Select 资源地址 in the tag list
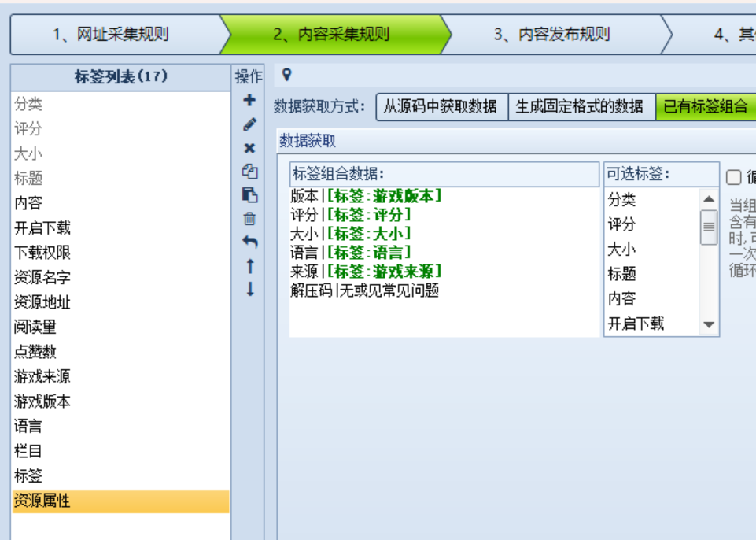Viewport: 756px width, 540px height. (x=120, y=302)
